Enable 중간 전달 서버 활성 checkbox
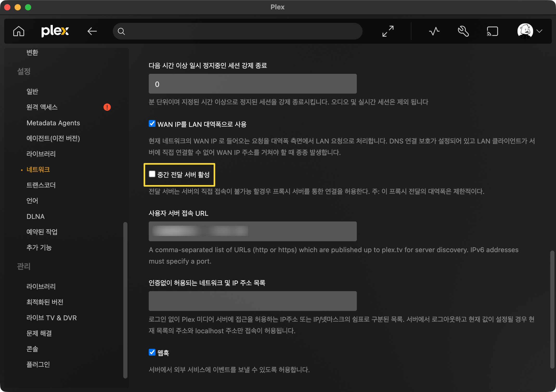 [152, 174]
